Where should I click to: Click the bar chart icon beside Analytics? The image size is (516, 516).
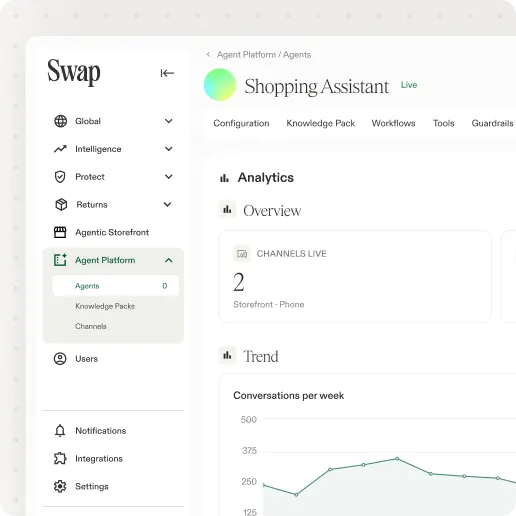224,178
